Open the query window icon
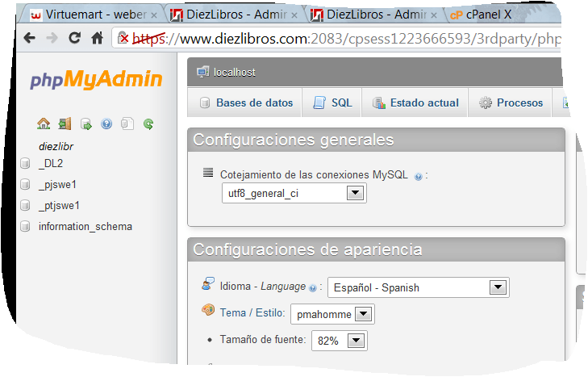 click(85, 124)
